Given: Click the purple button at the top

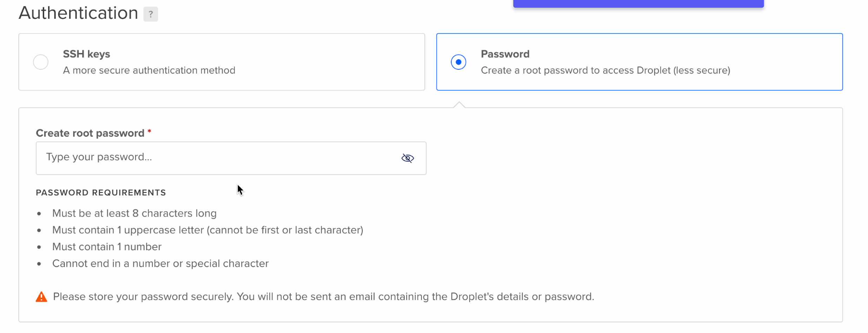Looking at the screenshot, I should click(638, 3).
